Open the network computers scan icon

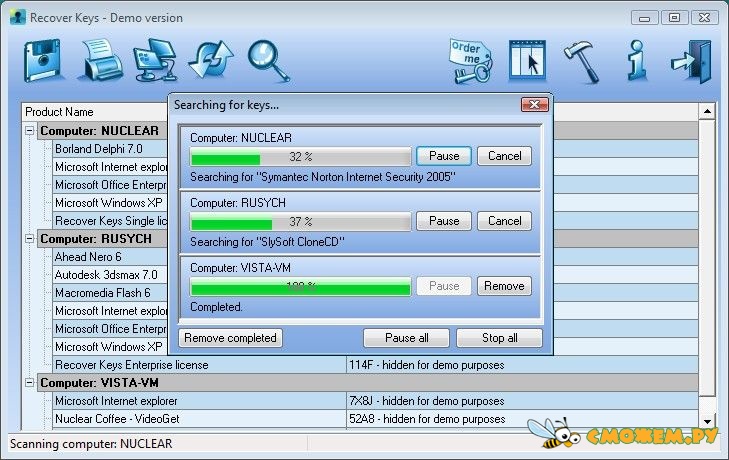pyautogui.click(x=155, y=60)
